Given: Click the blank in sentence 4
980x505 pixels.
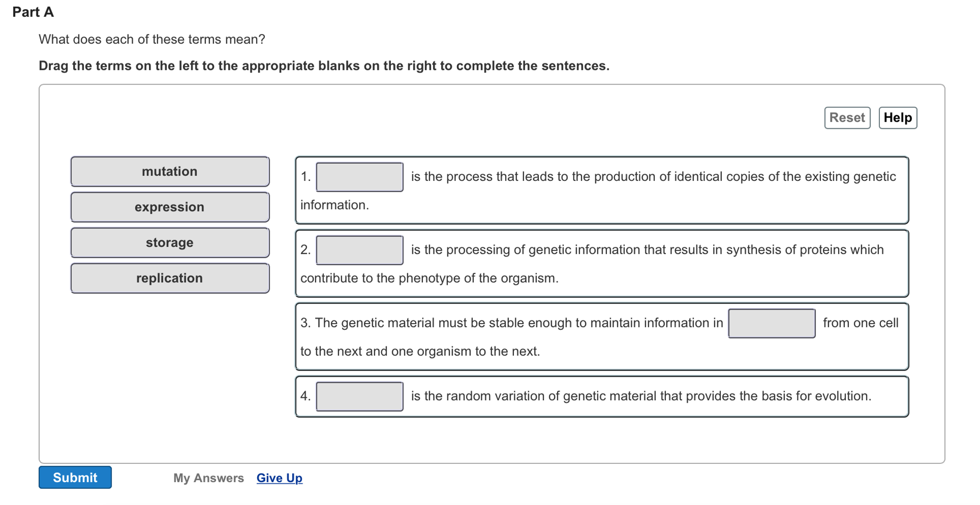Looking at the screenshot, I should coord(359,396).
